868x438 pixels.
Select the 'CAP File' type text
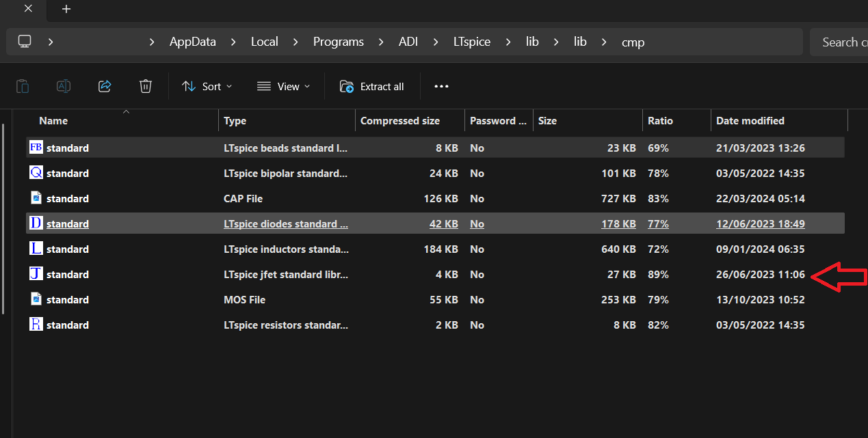pyautogui.click(x=243, y=198)
